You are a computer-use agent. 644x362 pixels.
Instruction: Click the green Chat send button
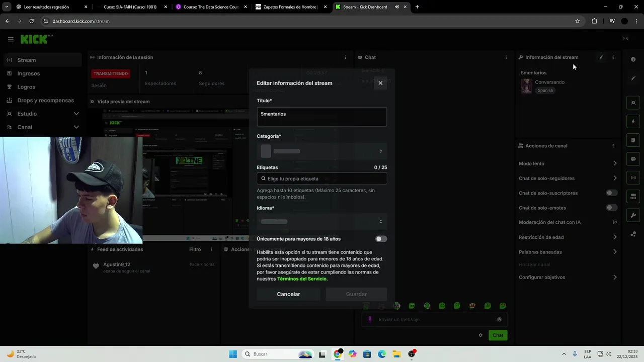(498, 335)
